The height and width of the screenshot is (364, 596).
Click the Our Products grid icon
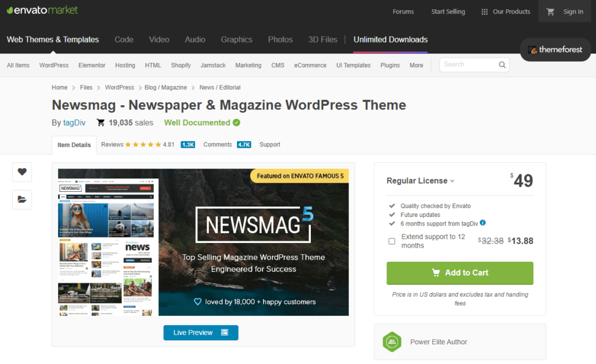484,12
